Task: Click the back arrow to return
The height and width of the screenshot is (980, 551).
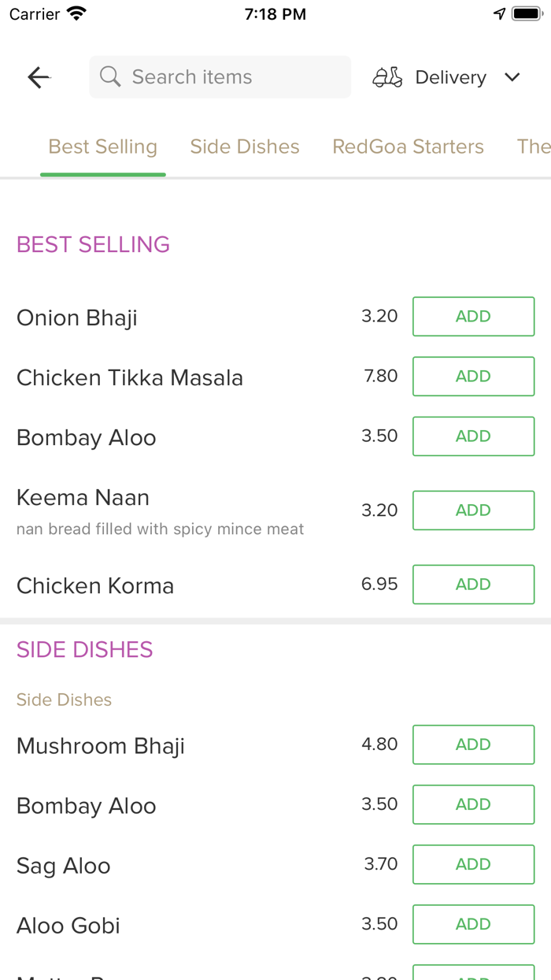Action: click(38, 76)
